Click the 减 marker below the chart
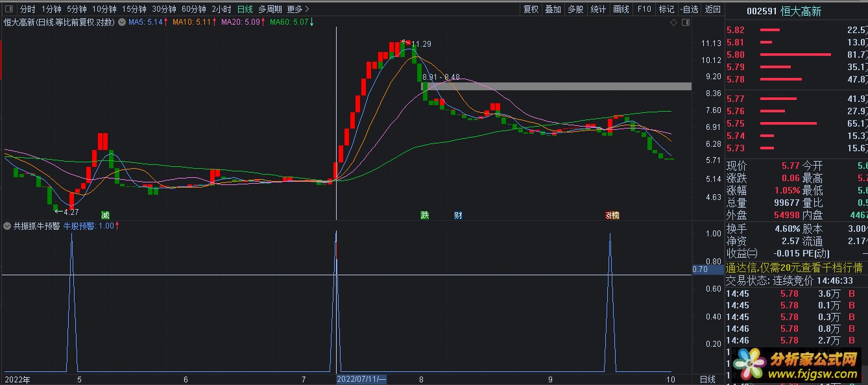The width and height of the screenshot is (868, 385). point(105,215)
